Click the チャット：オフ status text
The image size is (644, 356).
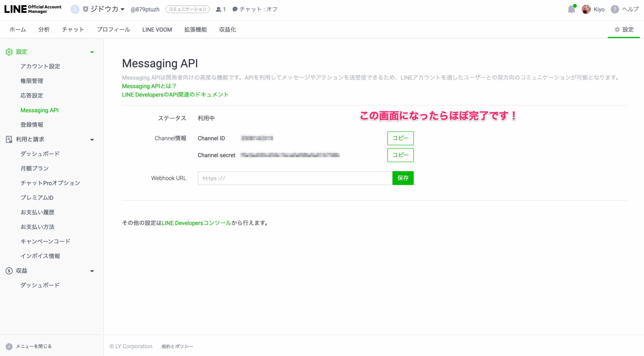coord(258,9)
